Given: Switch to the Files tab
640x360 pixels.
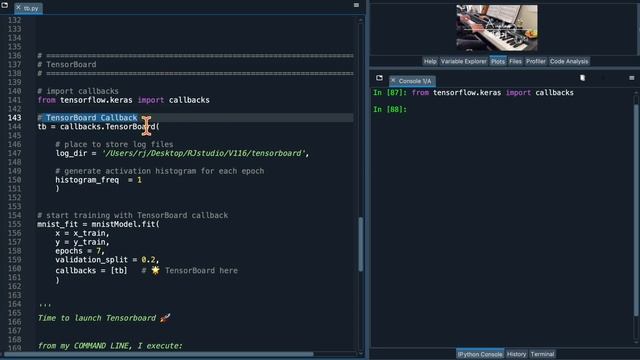Looking at the screenshot, I should [x=515, y=61].
